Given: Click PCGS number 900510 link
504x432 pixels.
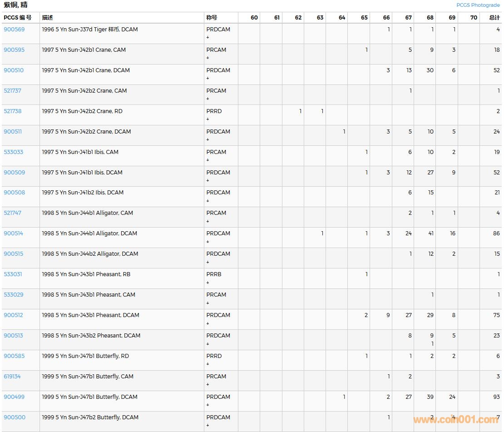Looking at the screenshot, I should pyautogui.click(x=14, y=70).
